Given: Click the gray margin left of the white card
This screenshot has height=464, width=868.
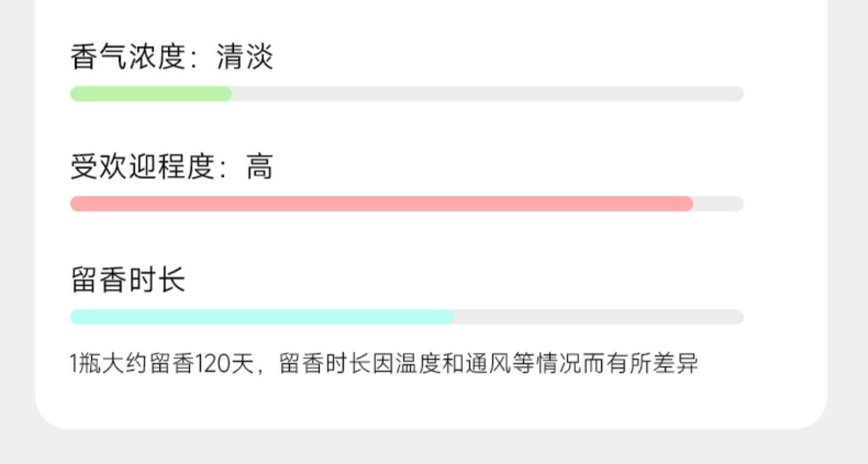Looking at the screenshot, I should coord(17,232).
